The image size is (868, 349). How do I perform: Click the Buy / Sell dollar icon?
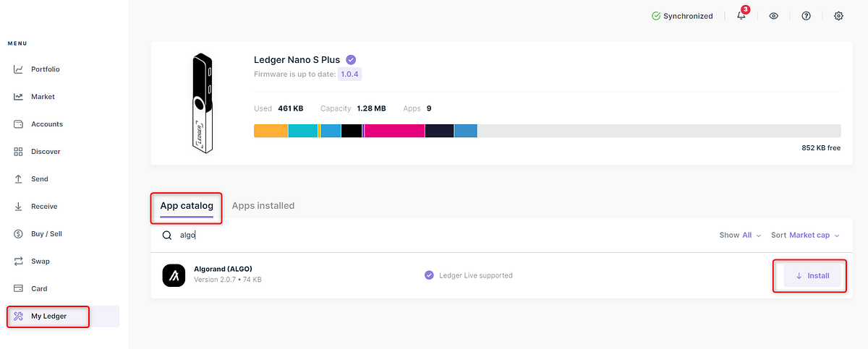(19, 234)
